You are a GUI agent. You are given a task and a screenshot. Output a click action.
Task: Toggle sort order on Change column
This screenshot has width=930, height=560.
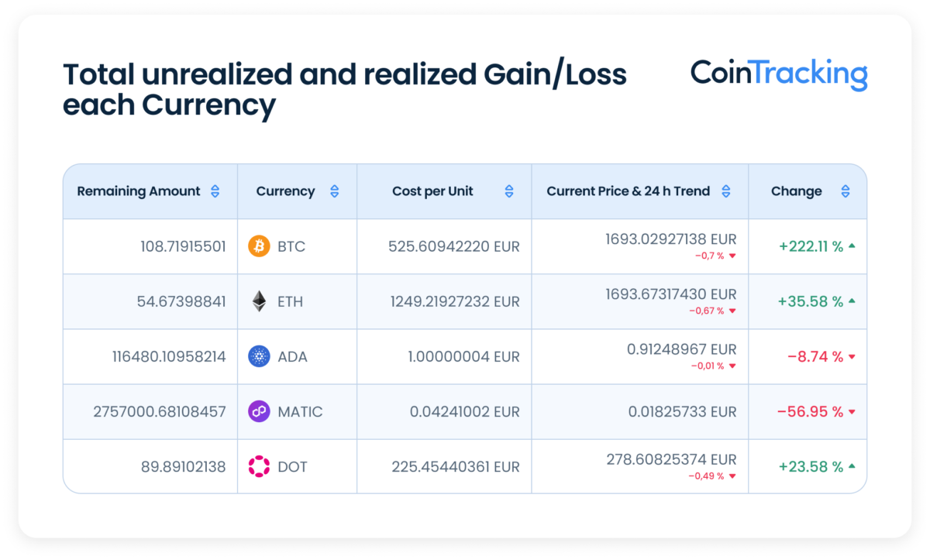coord(846,191)
